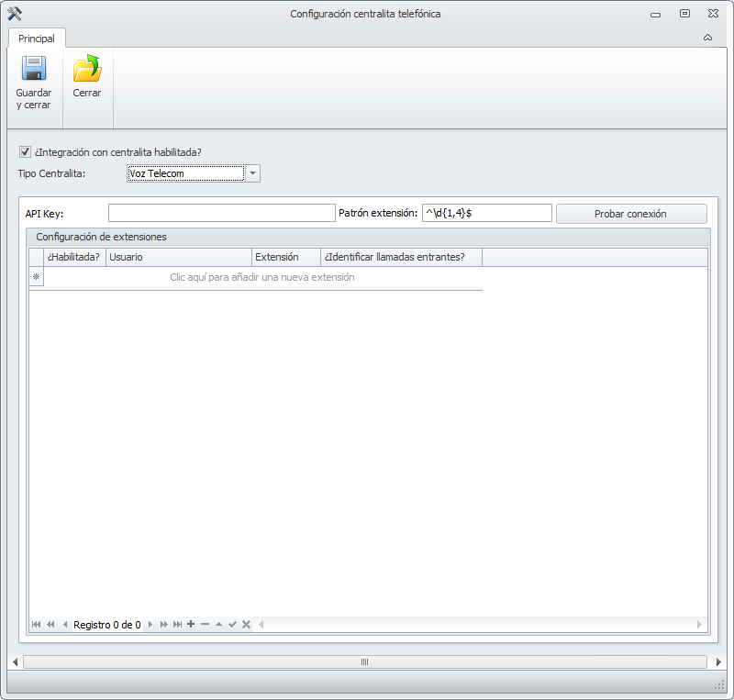The width and height of the screenshot is (734, 700).
Task: Sort by the Extensión column header
Action: tap(286, 257)
